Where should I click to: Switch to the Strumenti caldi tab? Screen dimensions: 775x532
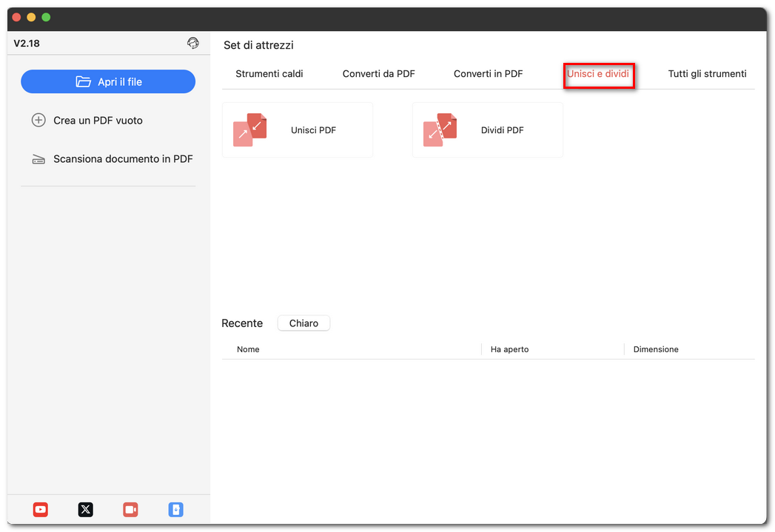click(x=269, y=74)
